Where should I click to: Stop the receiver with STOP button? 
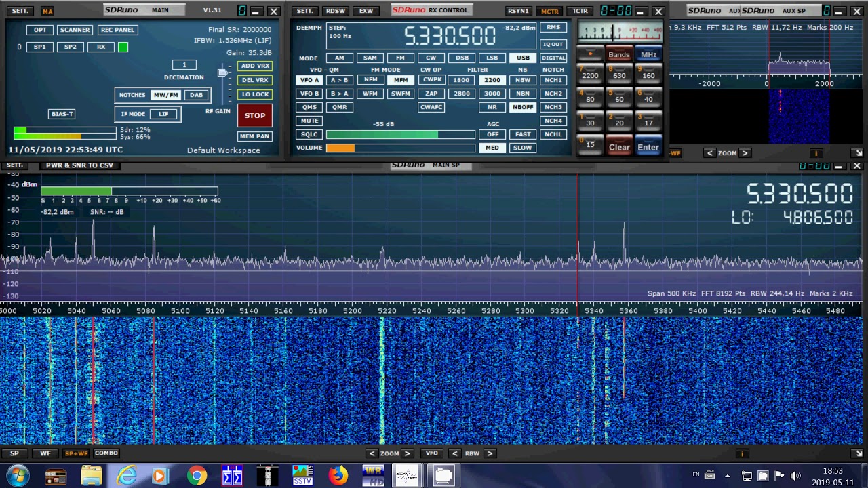(x=255, y=115)
